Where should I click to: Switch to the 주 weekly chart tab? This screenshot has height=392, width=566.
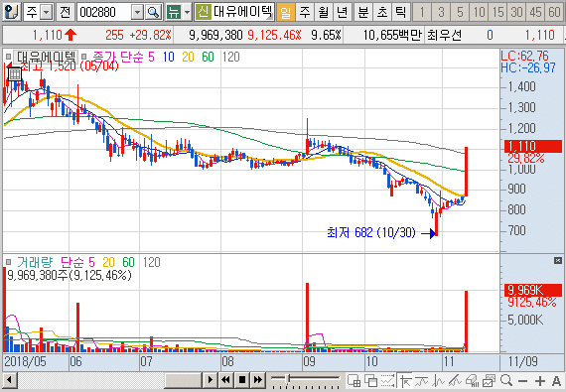coord(305,12)
